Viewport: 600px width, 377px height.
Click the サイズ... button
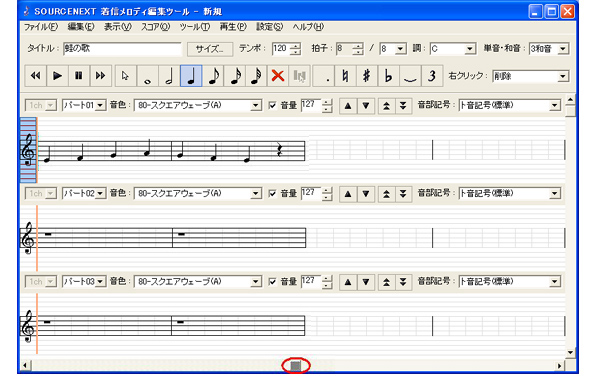coord(210,49)
